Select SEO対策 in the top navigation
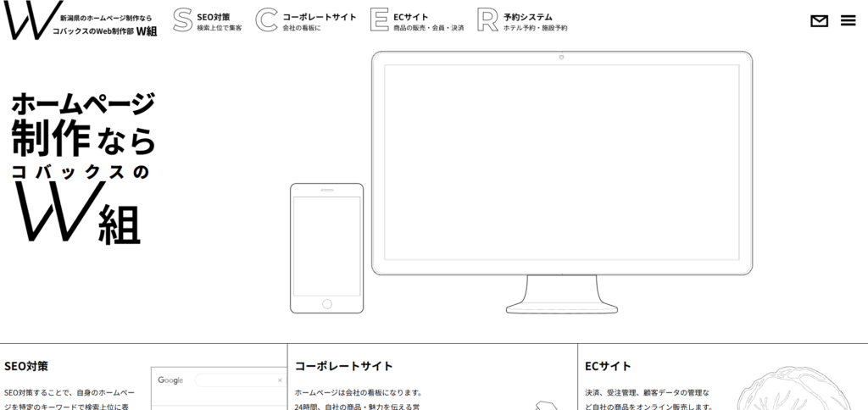This screenshot has width=868, height=410. point(214,16)
